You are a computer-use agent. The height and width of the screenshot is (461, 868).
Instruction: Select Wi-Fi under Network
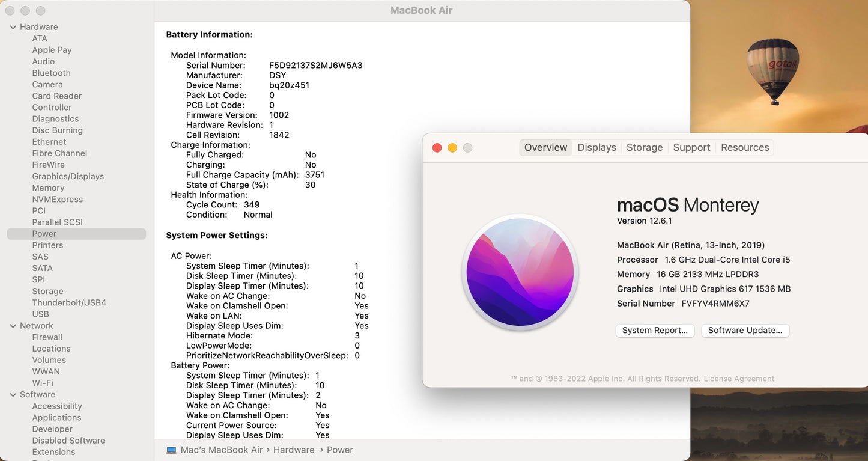tap(43, 383)
